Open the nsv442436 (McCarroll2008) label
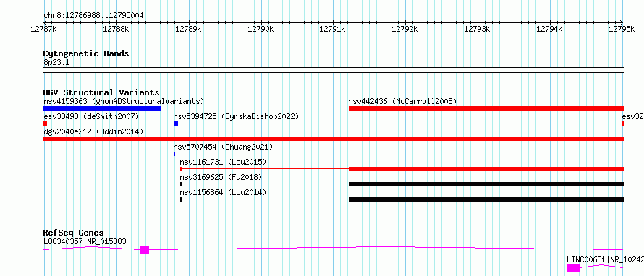Screen dimensions: 644x276 [402, 101]
